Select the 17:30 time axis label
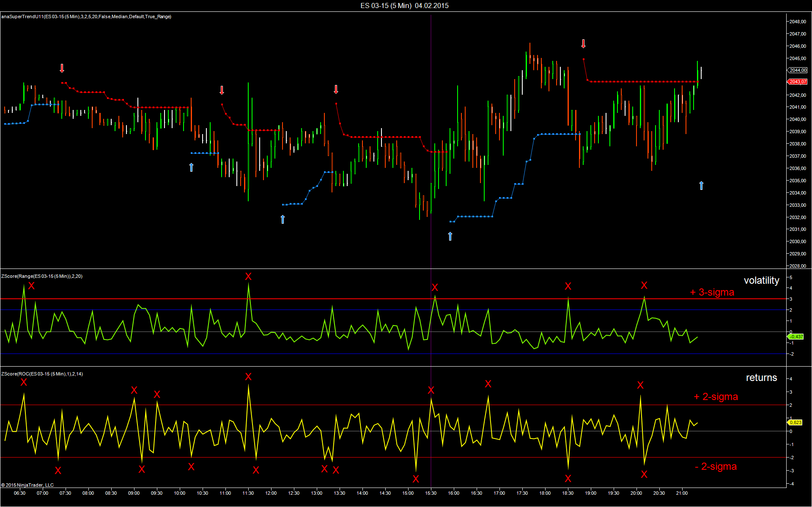The width and height of the screenshot is (812, 507). coord(522,493)
